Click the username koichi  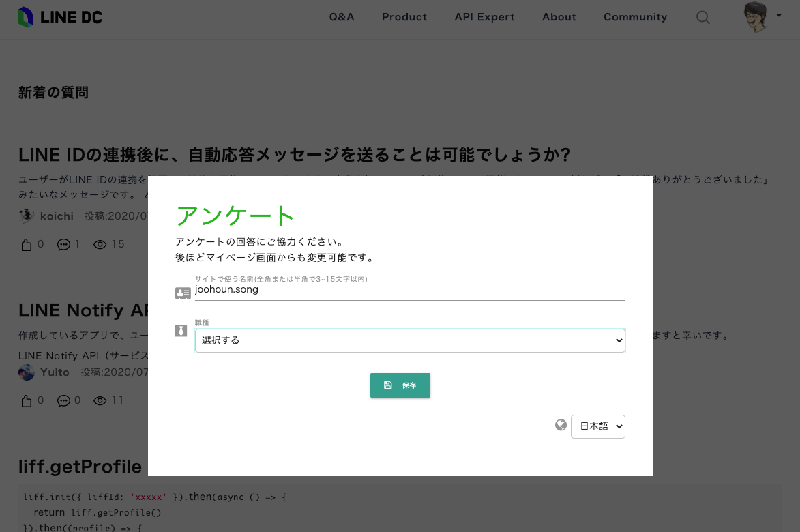click(57, 216)
